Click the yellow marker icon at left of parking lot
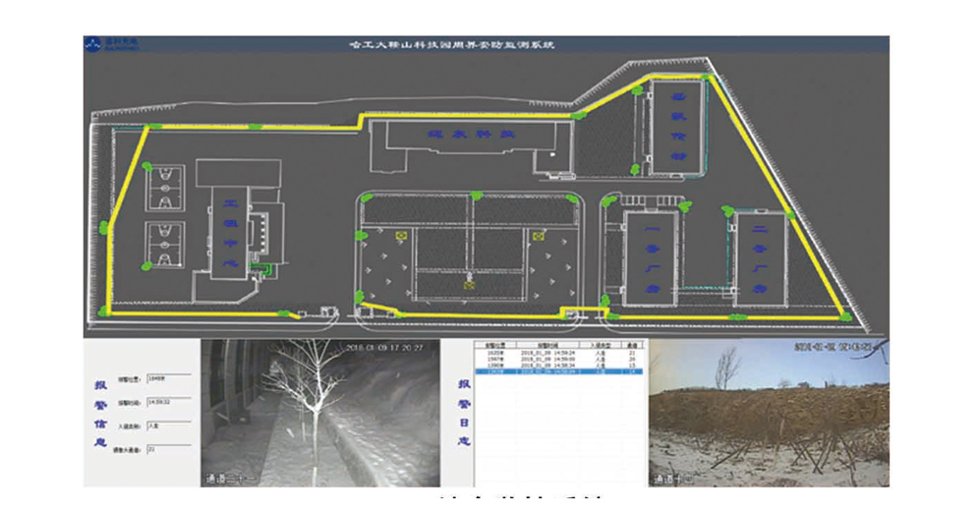Image resolution: width=980 pixels, height=516 pixels. (401, 236)
